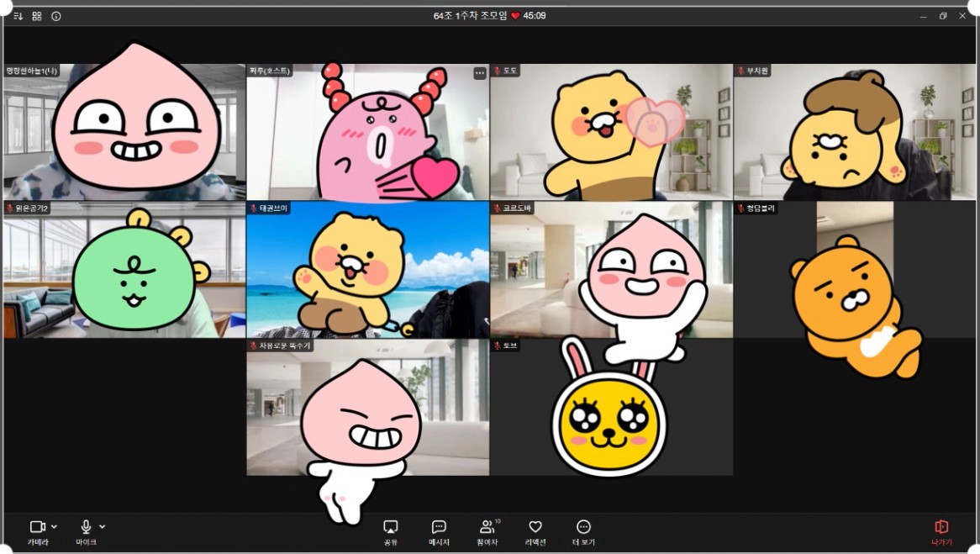Screen dimensions: 980x554
Task: Open the message (메시지) chat panel
Action: tap(439, 527)
